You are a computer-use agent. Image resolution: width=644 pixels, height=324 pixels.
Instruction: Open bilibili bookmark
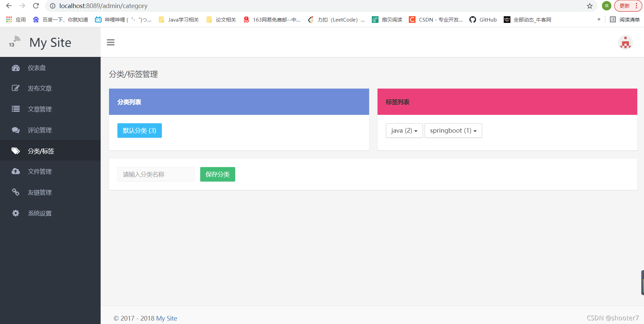tap(123, 20)
